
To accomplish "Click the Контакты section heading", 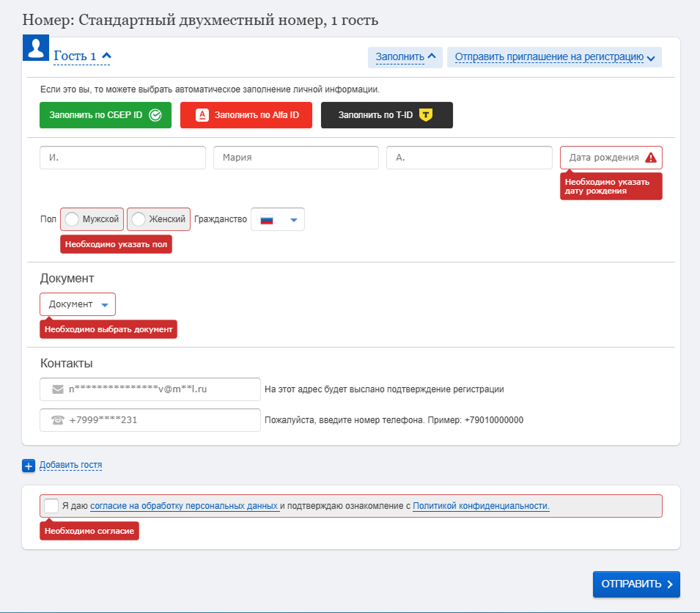I will pyautogui.click(x=67, y=364).
